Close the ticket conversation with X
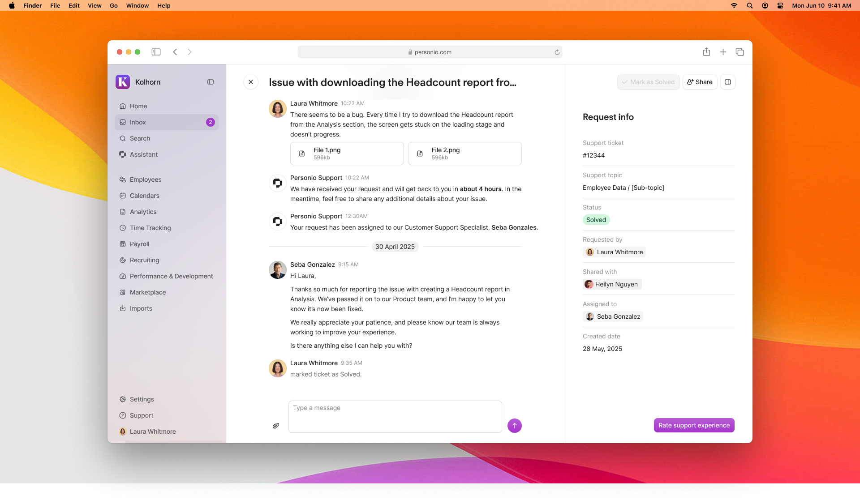 (251, 82)
